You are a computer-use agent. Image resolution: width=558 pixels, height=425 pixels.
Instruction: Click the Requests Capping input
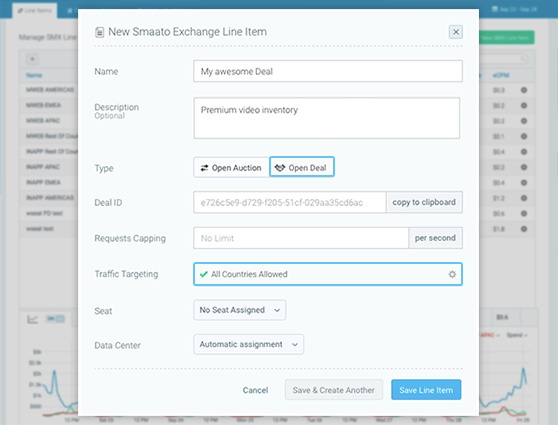[x=301, y=238]
